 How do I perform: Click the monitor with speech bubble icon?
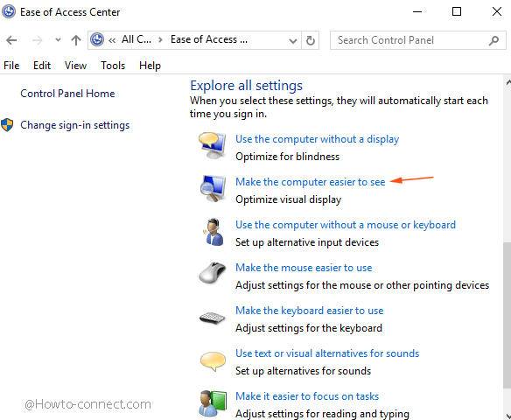pyautogui.click(x=213, y=145)
